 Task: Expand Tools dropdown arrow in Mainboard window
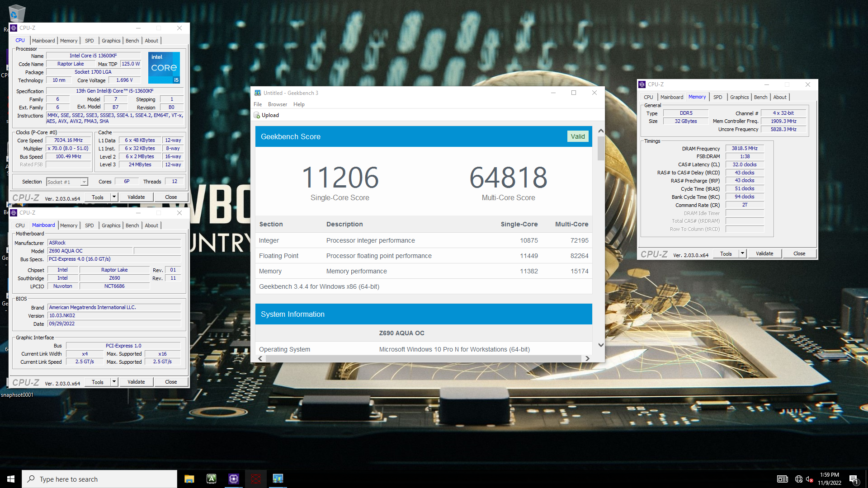point(114,382)
